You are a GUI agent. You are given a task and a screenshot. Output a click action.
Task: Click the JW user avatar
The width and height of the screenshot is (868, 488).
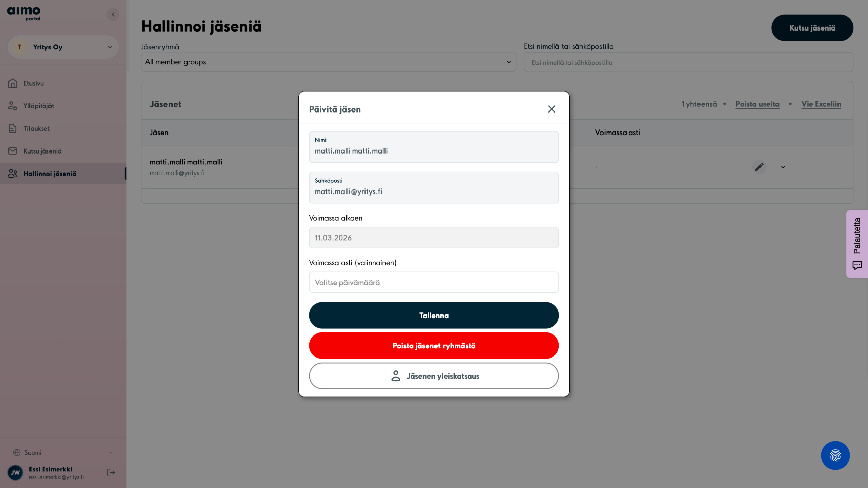click(16, 473)
